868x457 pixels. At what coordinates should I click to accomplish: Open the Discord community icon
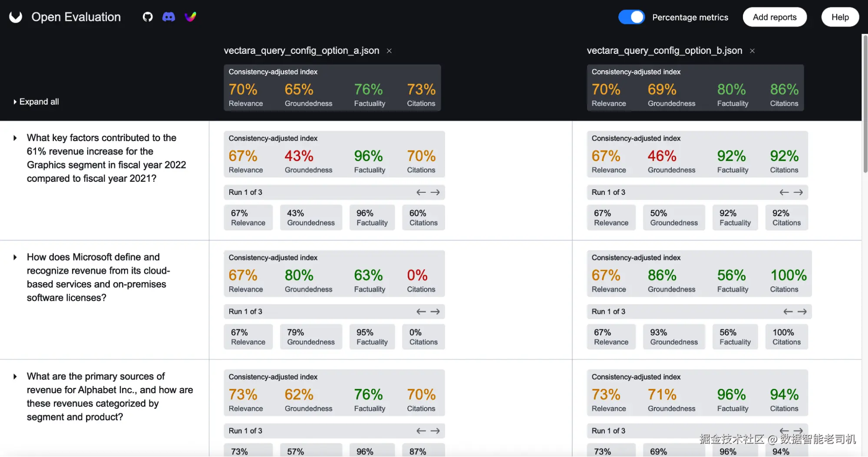click(168, 17)
